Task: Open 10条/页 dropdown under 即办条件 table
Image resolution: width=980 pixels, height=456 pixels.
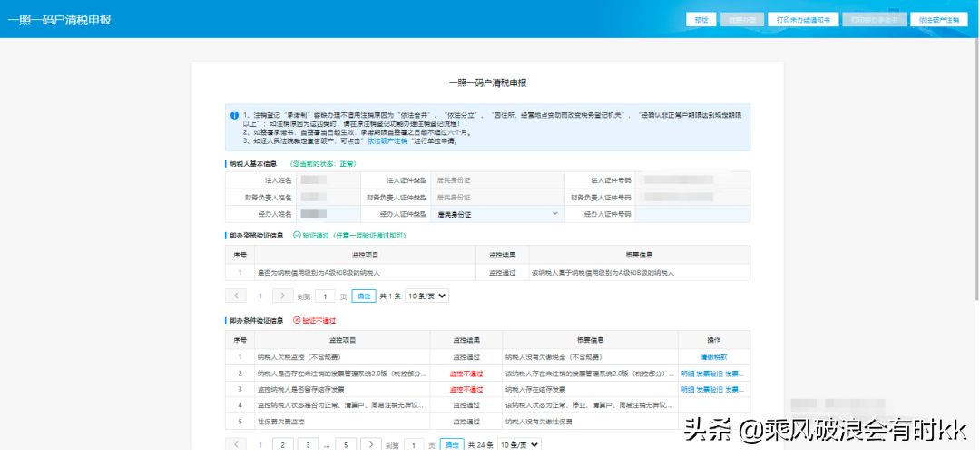Action: coord(519,445)
